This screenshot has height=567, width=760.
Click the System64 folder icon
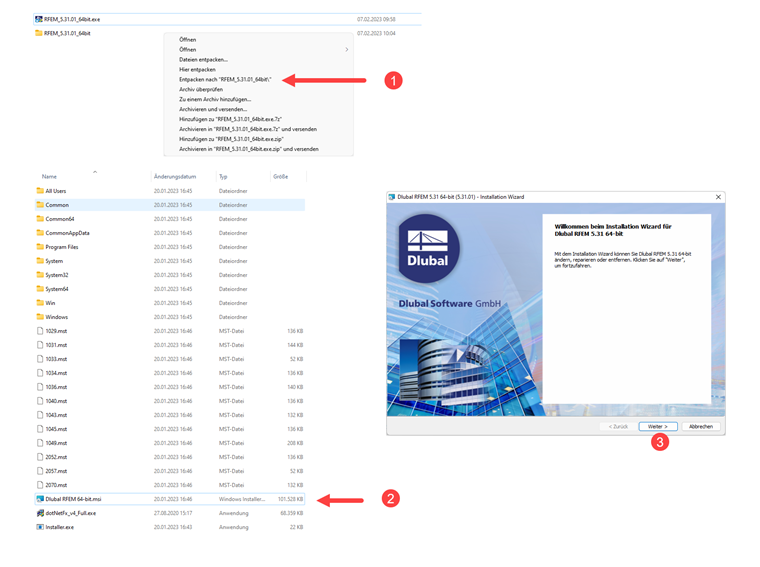(40, 289)
